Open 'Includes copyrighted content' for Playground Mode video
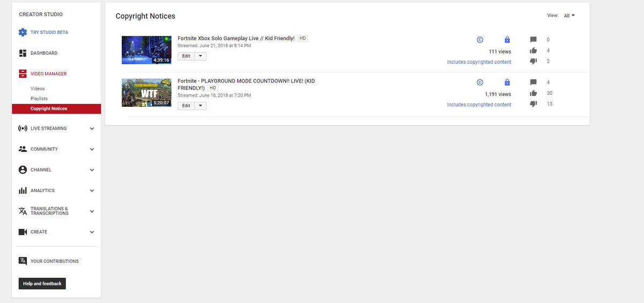Image resolution: width=644 pixels, height=303 pixels. point(479,105)
